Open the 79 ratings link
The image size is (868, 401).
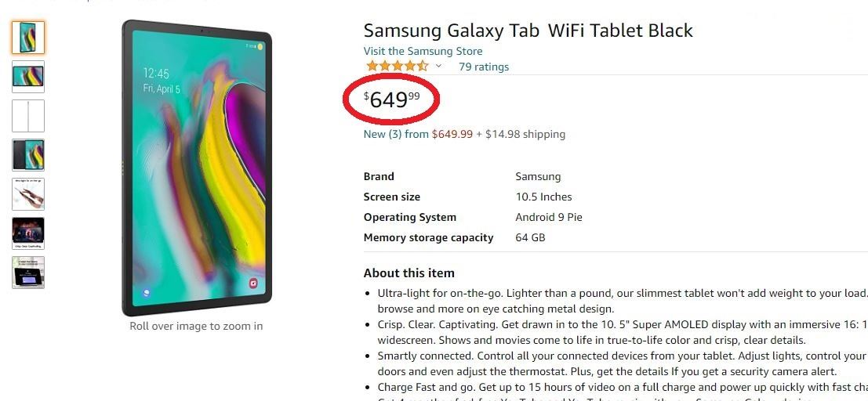pyautogui.click(x=484, y=67)
